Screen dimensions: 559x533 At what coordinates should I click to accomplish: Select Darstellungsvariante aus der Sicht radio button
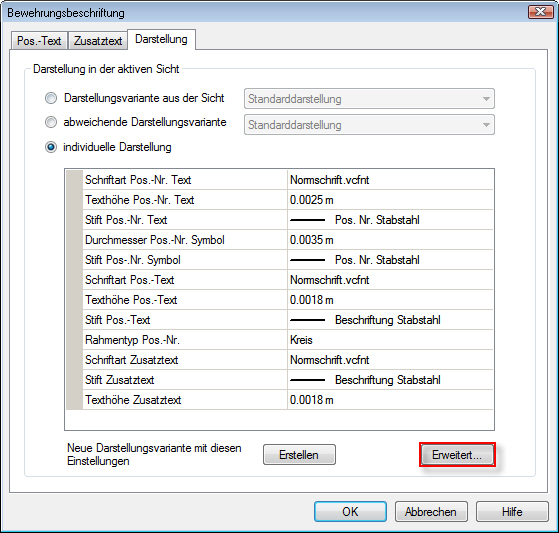tap(51, 98)
